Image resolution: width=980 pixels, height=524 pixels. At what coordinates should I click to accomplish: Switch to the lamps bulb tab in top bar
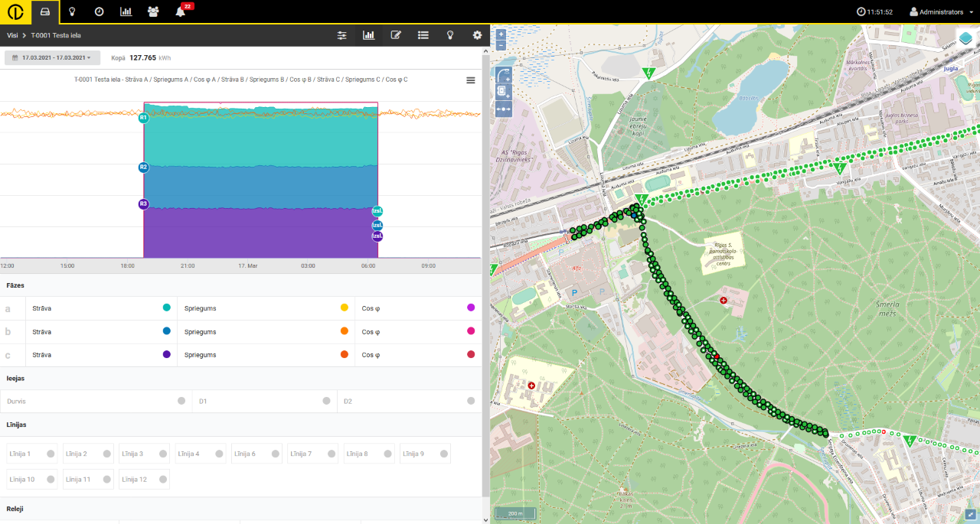[72, 11]
